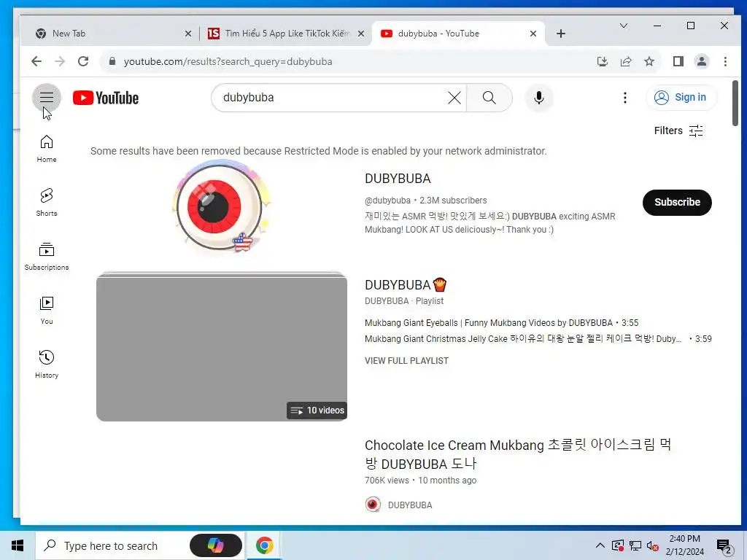Click the DUBYBUBA eyeball channel avatar
The width and height of the screenshot is (747, 560).
[221, 206]
